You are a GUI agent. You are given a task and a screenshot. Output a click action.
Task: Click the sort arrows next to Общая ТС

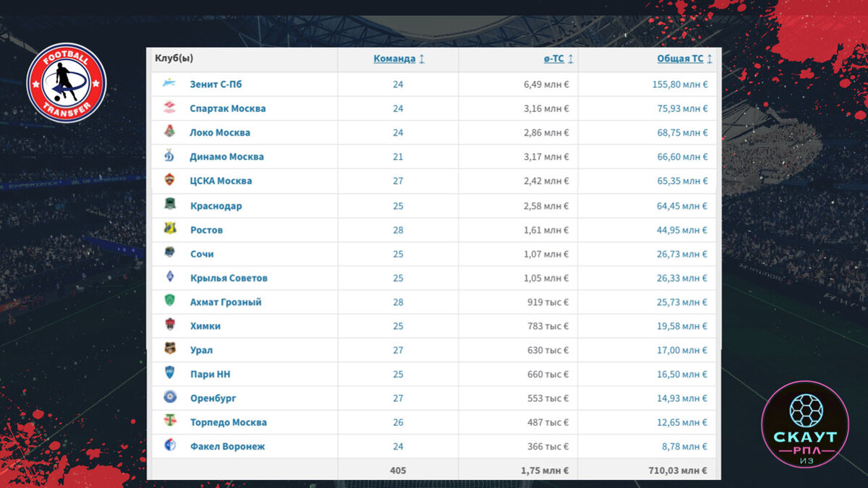pyautogui.click(x=709, y=59)
